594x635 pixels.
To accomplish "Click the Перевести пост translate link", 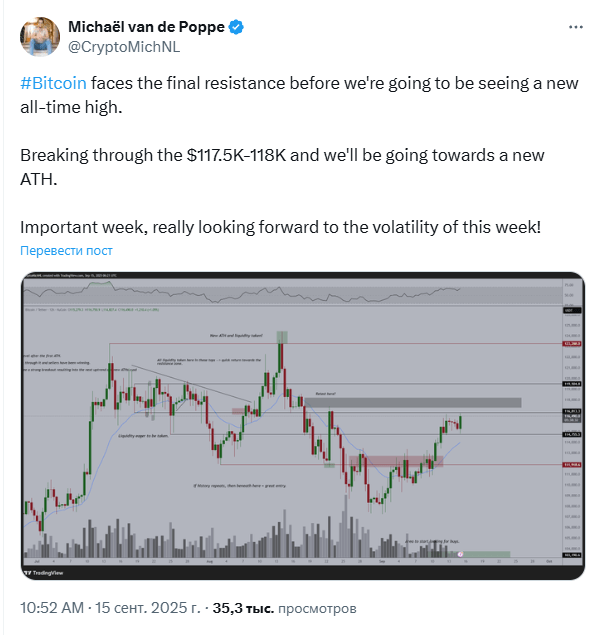I will click(x=66, y=250).
